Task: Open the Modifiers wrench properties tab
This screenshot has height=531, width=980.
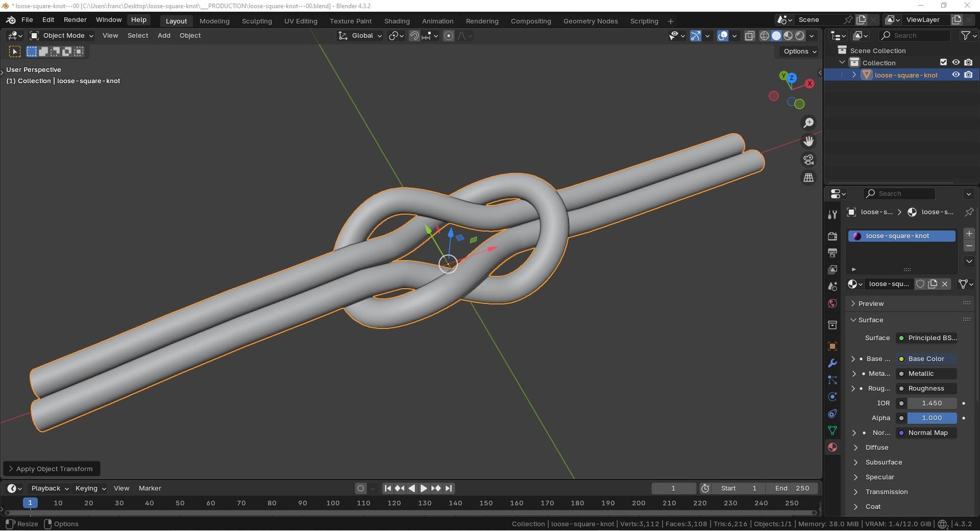Action: click(x=832, y=363)
